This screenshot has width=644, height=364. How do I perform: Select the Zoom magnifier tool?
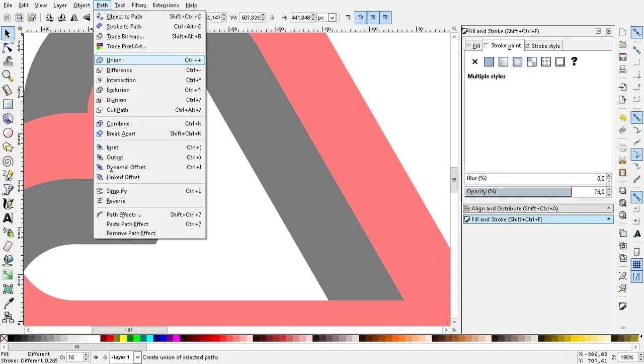[x=8, y=76]
